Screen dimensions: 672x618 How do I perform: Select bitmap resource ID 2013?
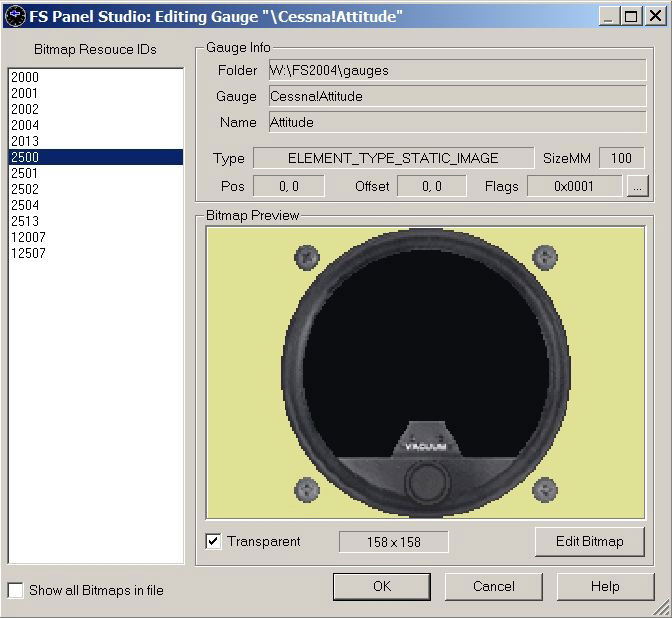pos(25,142)
